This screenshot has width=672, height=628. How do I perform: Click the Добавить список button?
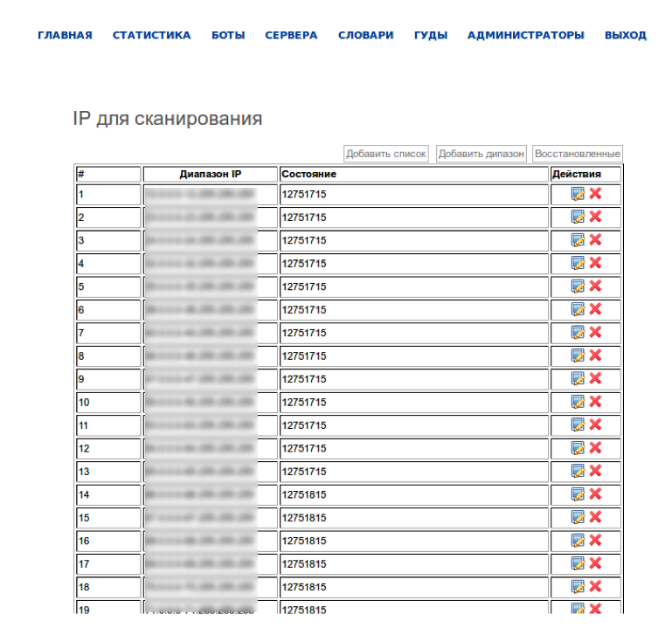click(x=385, y=154)
